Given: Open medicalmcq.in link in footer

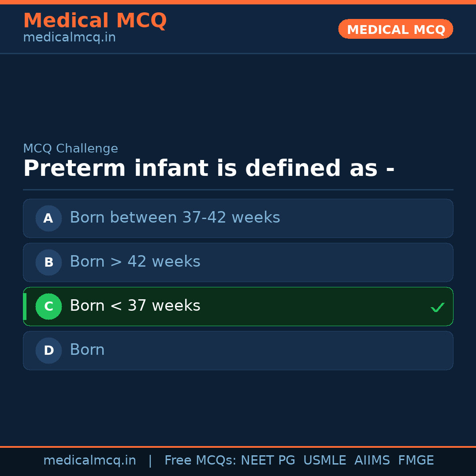Looking at the screenshot, I should coord(89,461).
